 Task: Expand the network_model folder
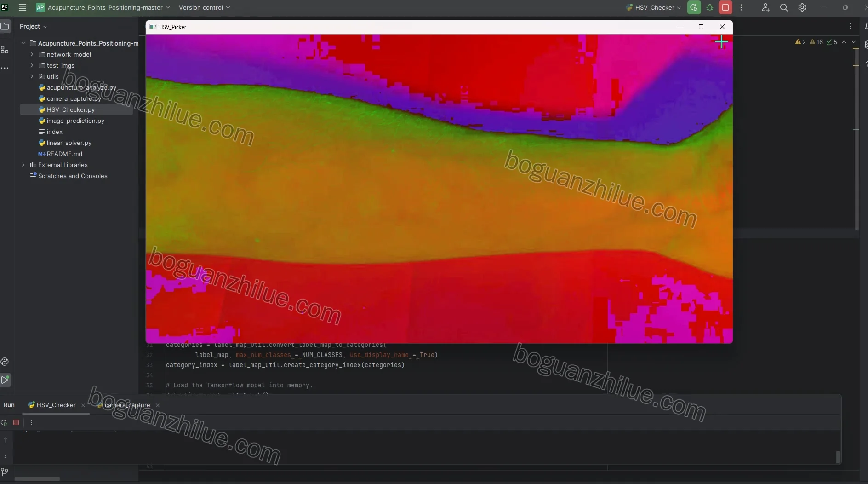click(32, 54)
